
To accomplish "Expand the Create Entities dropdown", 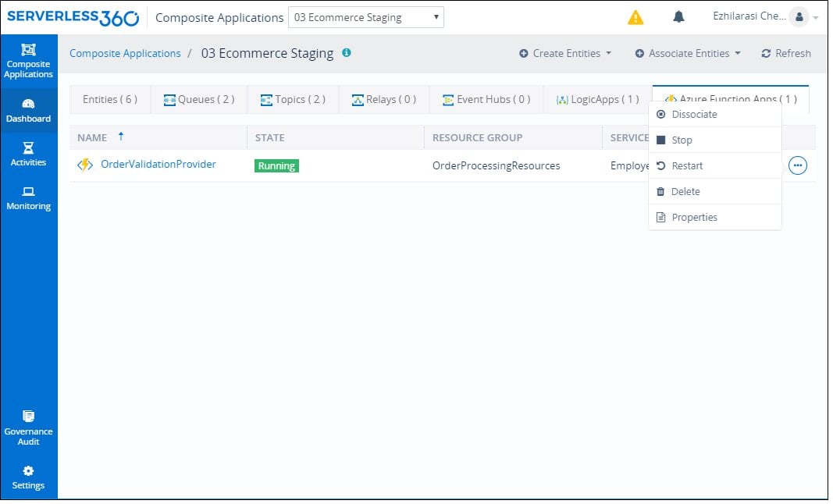I will coord(565,53).
